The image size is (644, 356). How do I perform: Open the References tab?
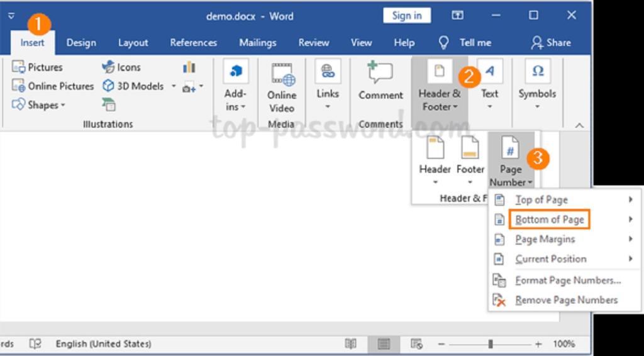[193, 43]
